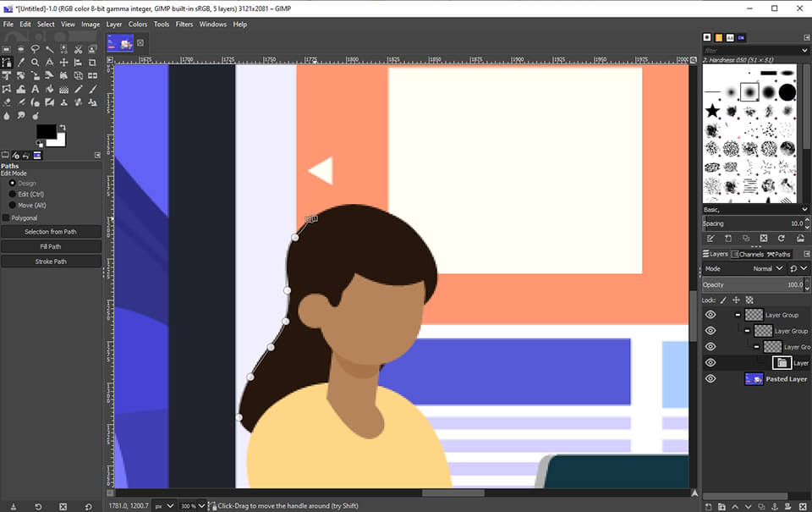Viewport: 812px width, 512px height.
Task: Click the swap foreground/background colors arrow
Action: point(61,129)
